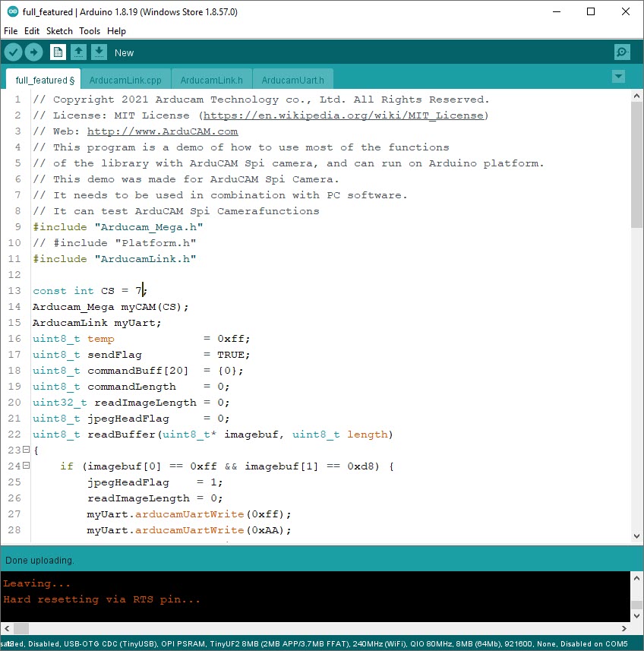The height and width of the screenshot is (651, 644).
Task: Open the tab options dropdown arrow
Action: click(618, 77)
